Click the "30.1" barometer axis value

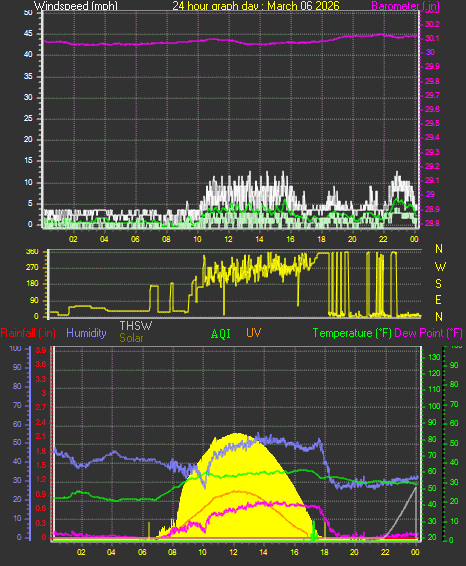(432, 38)
